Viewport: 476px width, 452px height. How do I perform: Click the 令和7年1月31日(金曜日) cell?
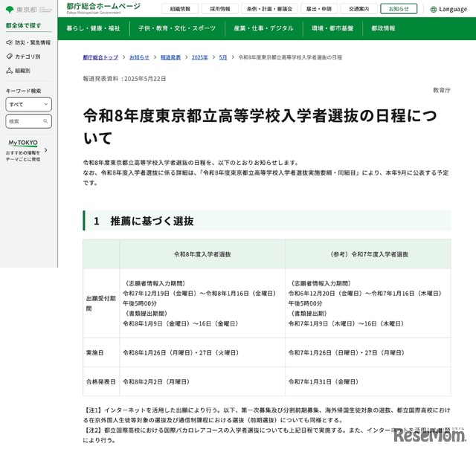[368, 382]
